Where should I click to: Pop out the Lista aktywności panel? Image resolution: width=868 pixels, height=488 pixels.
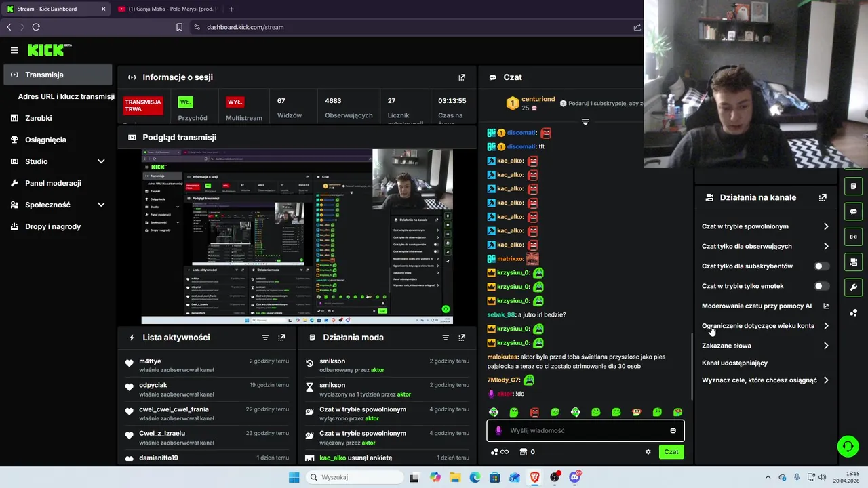click(x=281, y=338)
